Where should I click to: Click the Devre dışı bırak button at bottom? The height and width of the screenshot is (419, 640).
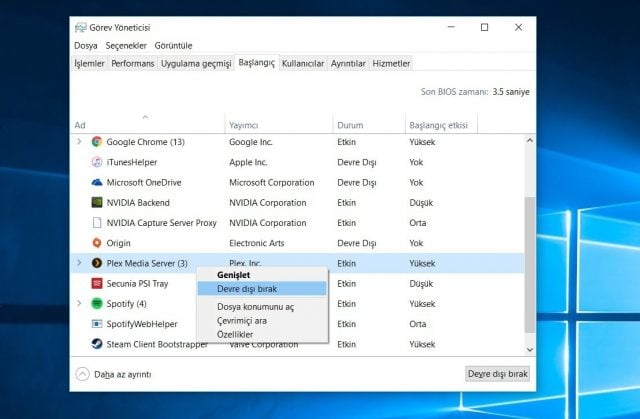pos(498,374)
